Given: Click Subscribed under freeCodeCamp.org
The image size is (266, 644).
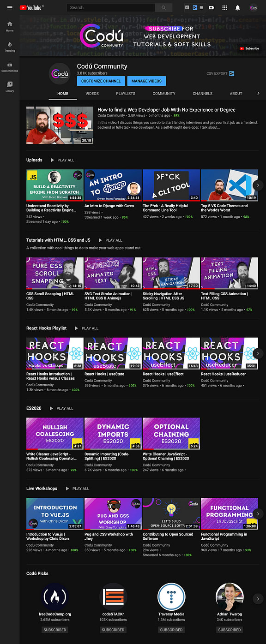Looking at the screenshot, I should [x=55, y=630].
